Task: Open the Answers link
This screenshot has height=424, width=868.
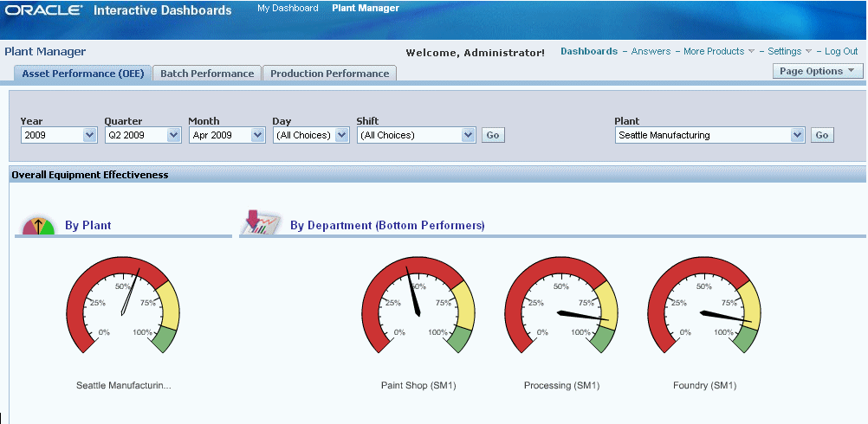Action: (651, 51)
